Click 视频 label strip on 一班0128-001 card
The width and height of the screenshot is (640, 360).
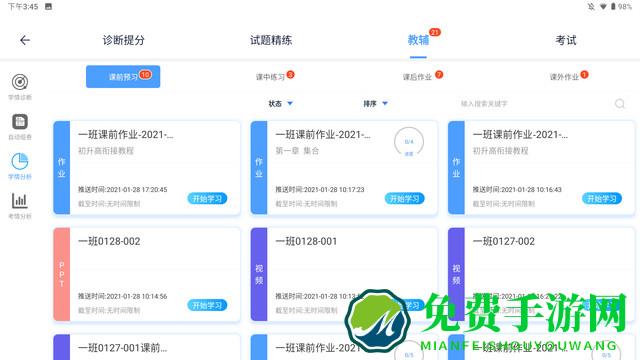coord(259,274)
